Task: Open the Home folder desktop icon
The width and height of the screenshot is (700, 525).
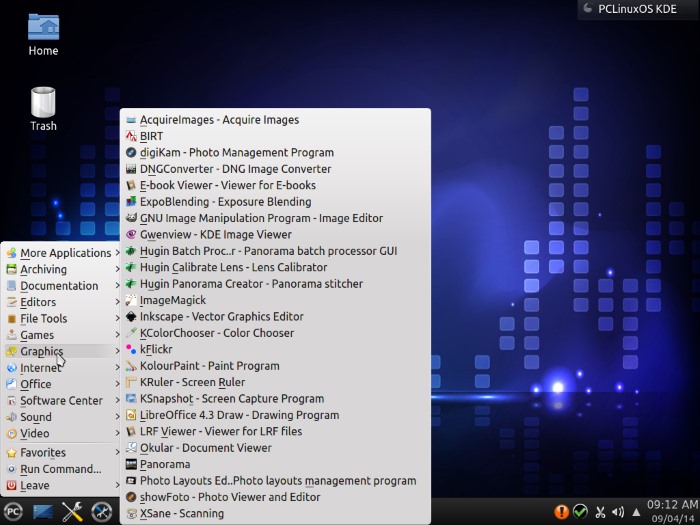Action: pos(43,35)
